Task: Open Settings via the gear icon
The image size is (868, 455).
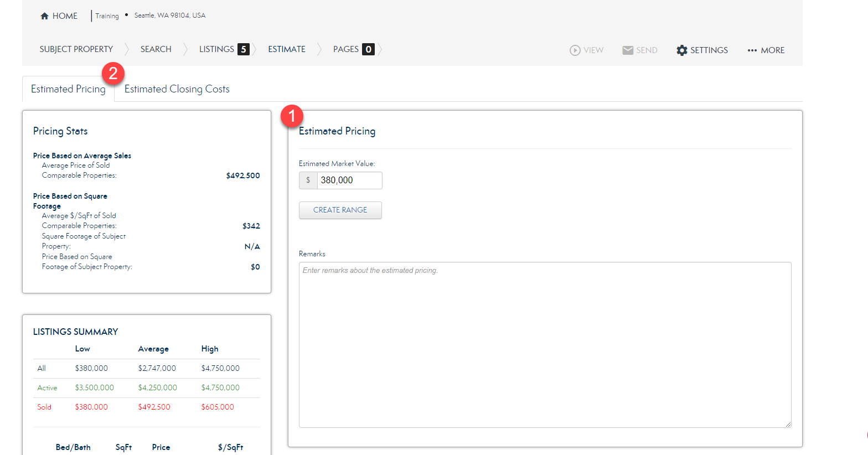Action: tap(682, 50)
